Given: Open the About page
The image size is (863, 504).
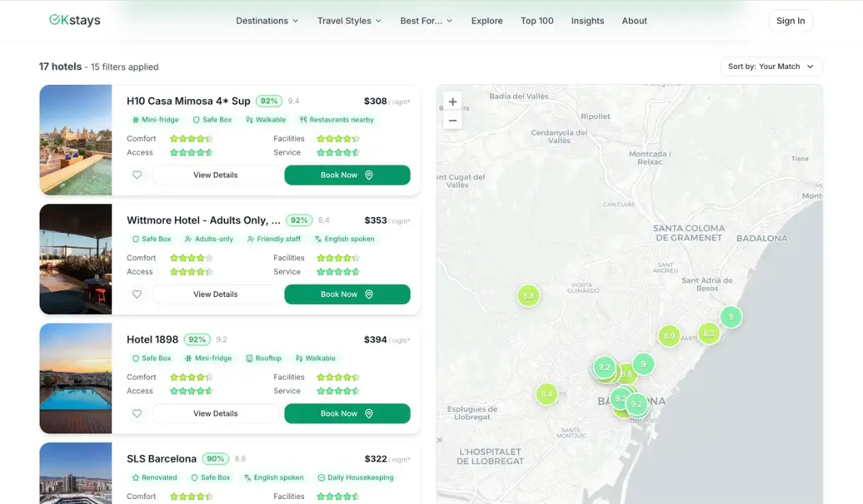Looking at the screenshot, I should 634,21.
